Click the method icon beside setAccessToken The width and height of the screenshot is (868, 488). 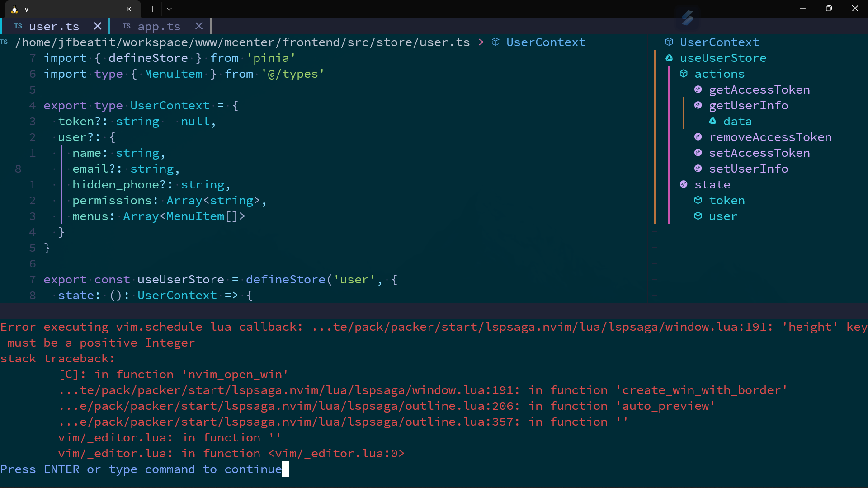click(x=698, y=153)
